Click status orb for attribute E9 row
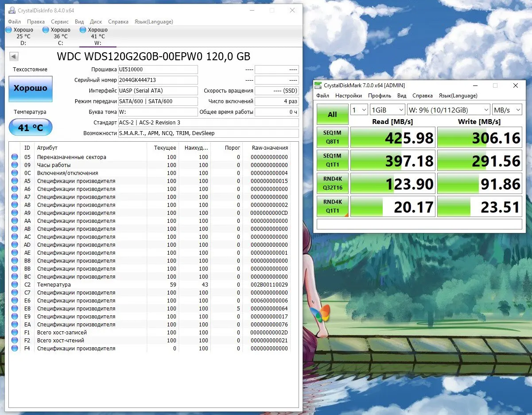 [15, 317]
